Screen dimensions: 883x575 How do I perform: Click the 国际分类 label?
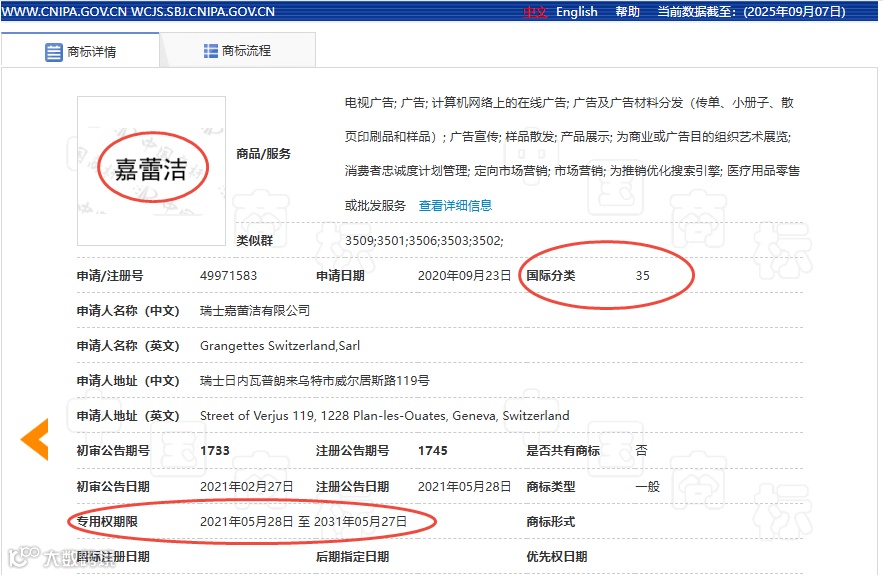tap(551, 276)
